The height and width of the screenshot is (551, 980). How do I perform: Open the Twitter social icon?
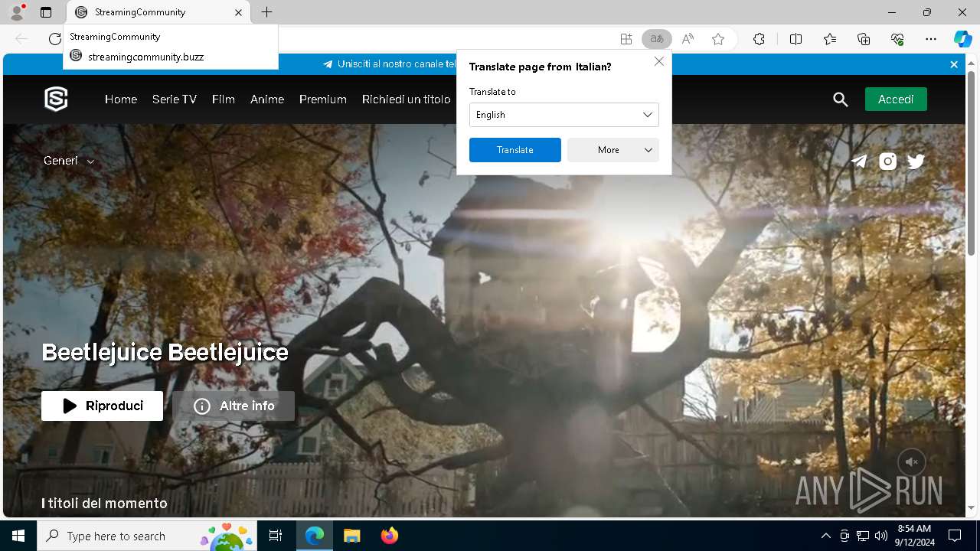click(x=916, y=161)
